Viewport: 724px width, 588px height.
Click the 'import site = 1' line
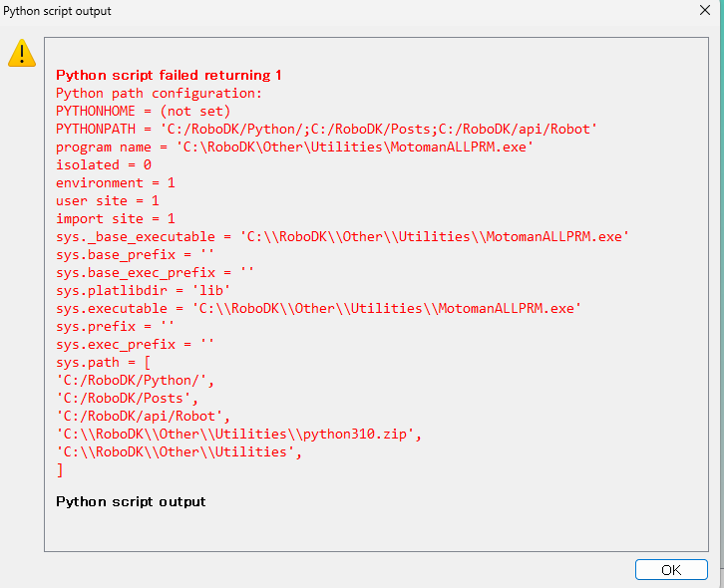(115, 218)
